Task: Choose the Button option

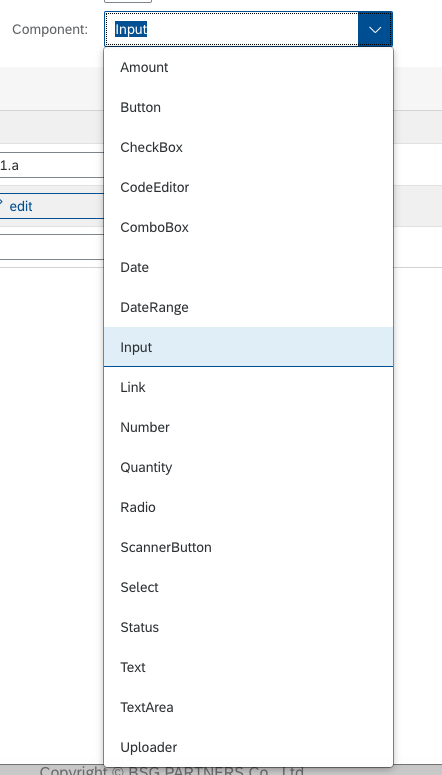Action: tap(248, 107)
